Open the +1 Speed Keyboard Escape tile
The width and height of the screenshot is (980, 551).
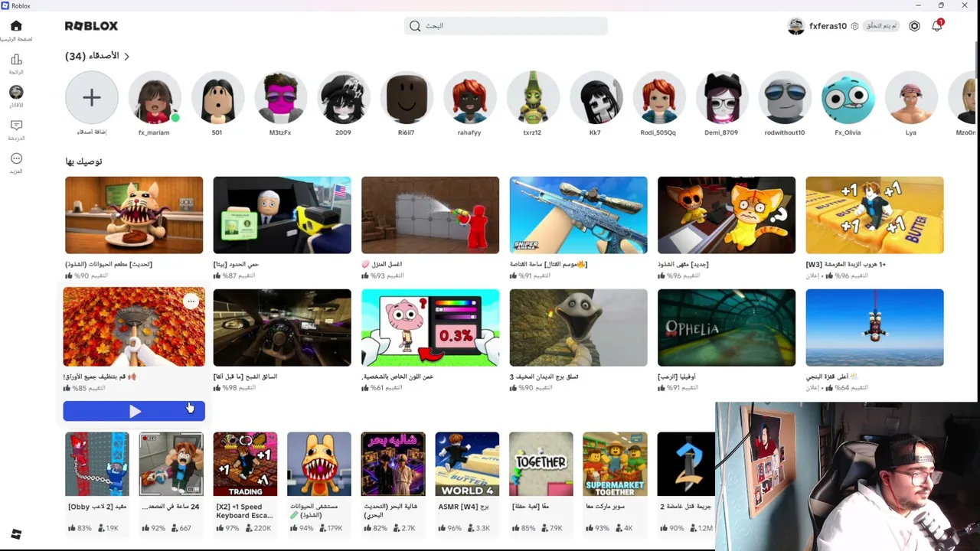click(x=245, y=465)
